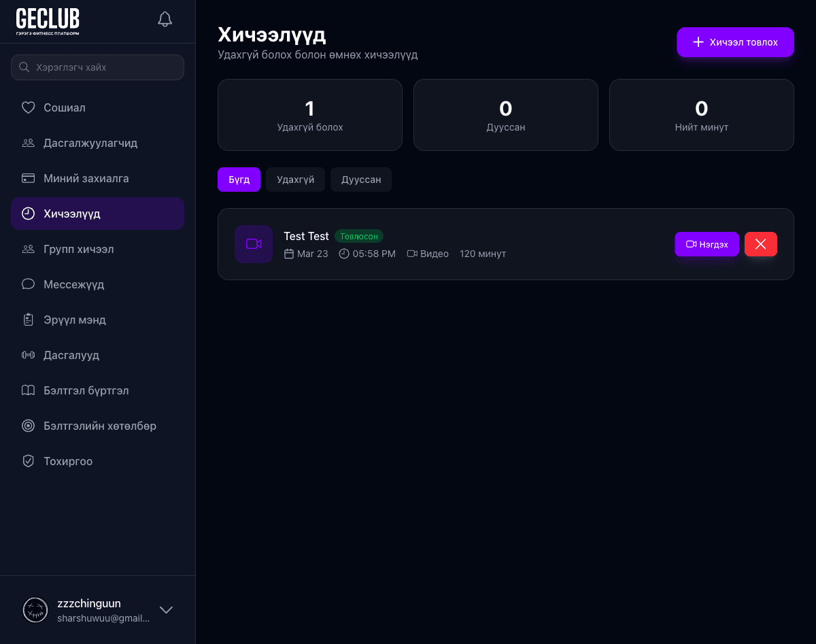Select the Бүгд filter tab
Image resolution: width=816 pixels, height=644 pixels.
(239, 180)
